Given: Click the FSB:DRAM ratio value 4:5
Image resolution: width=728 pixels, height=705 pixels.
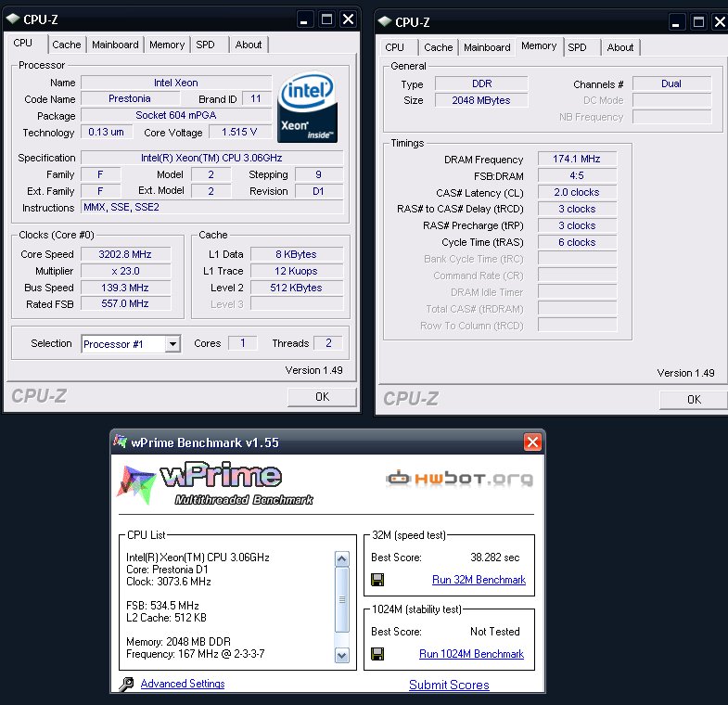Looking at the screenshot, I should tap(577, 175).
